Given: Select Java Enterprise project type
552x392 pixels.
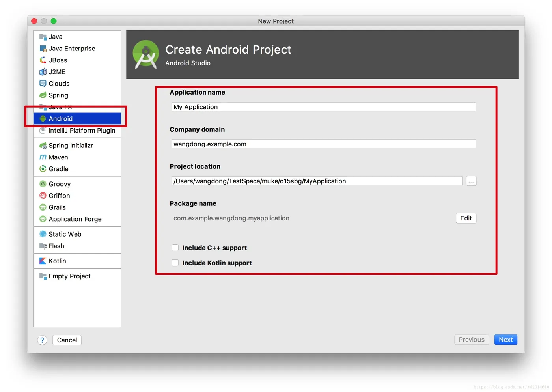Looking at the screenshot, I should 77,49.
